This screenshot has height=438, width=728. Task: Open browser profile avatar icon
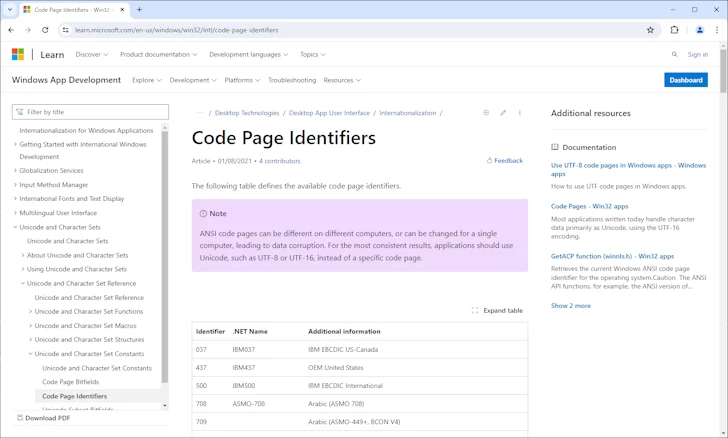coord(699,30)
